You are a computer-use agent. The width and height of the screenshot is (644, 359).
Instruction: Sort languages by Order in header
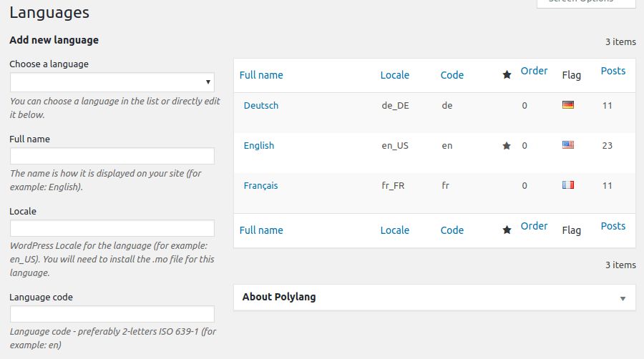click(x=534, y=71)
